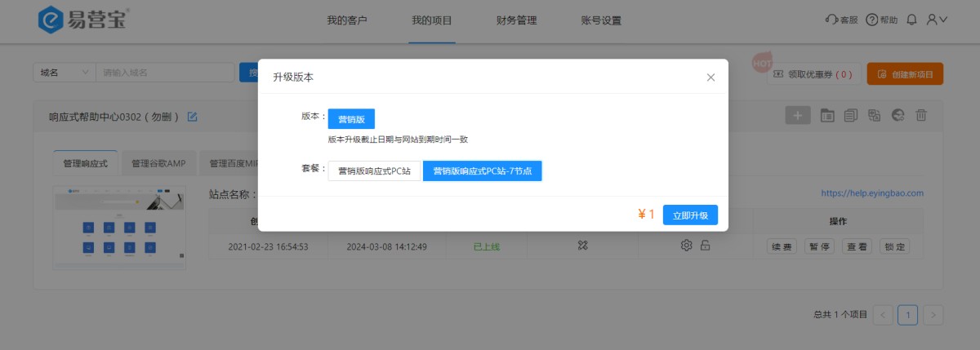Viewport: 980px width, 350px height.
Task: Click the 立即升级 button
Action: (690, 215)
